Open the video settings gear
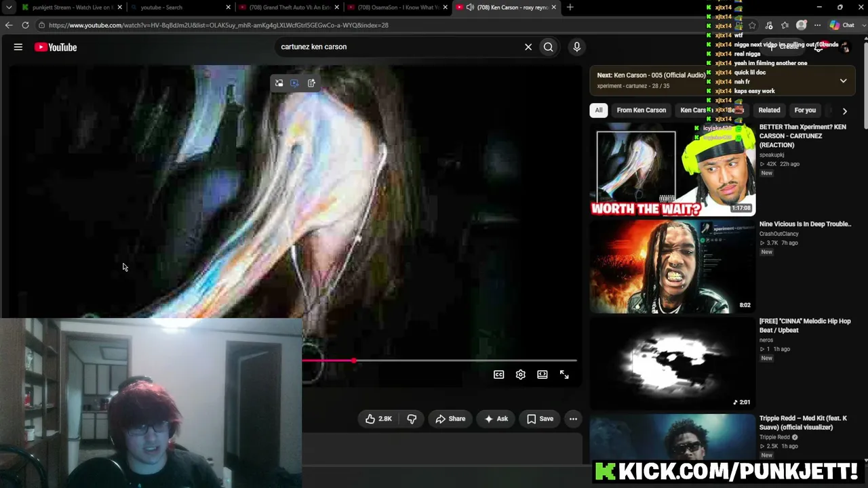The width and height of the screenshot is (868, 488). click(521, 375)
